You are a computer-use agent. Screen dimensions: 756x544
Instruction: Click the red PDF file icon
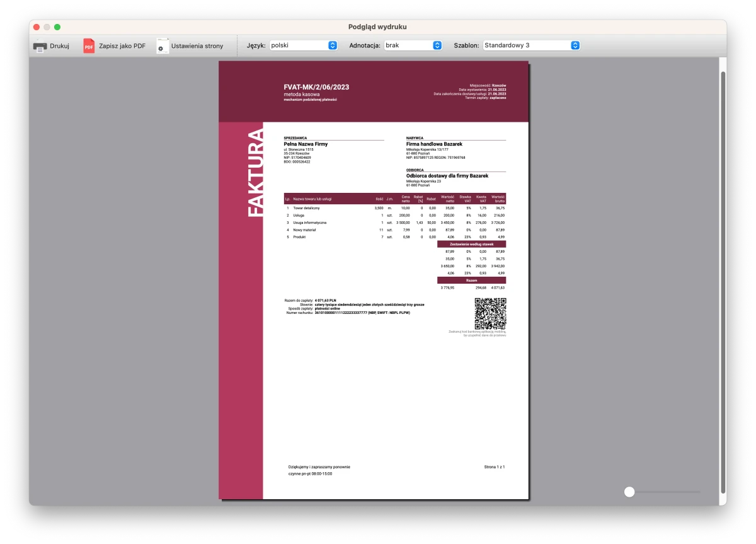(x=89, y=46)
